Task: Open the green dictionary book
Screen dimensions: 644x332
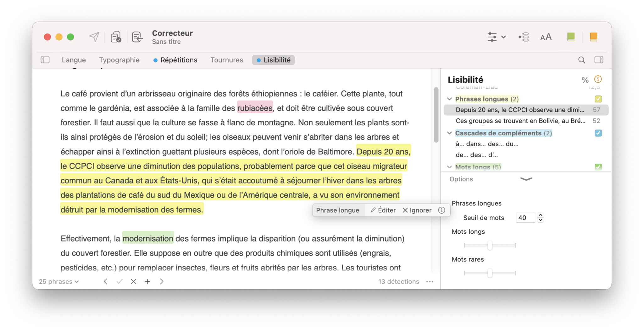Action: [x=571, y=37]
